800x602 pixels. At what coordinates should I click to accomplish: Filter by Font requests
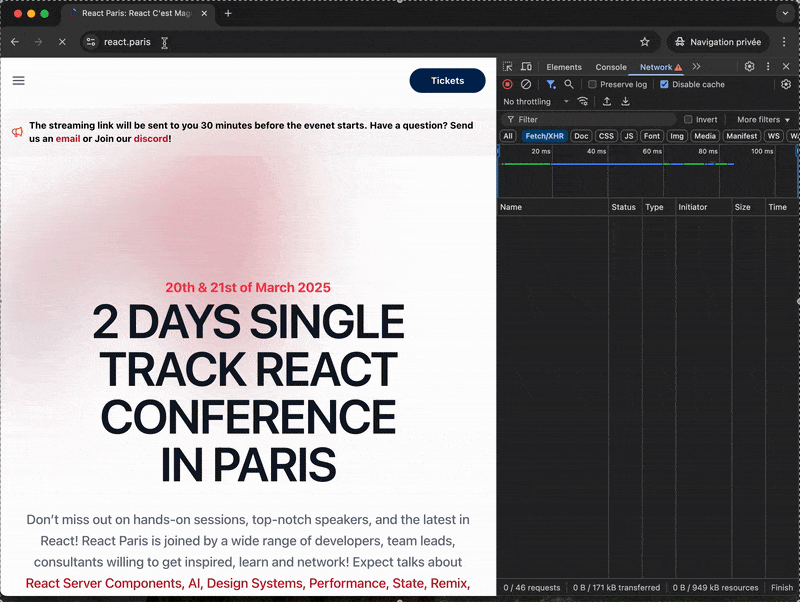652,136
